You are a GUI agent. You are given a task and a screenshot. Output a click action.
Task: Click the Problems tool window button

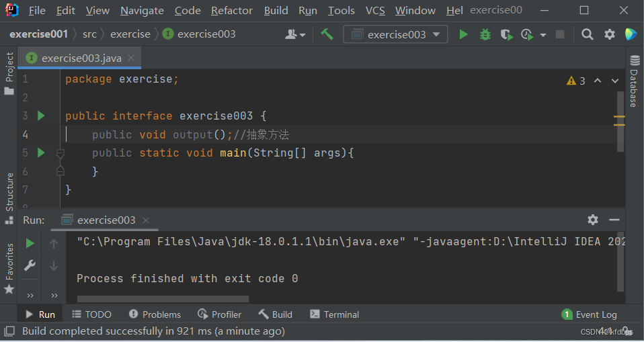pos(155,314)
